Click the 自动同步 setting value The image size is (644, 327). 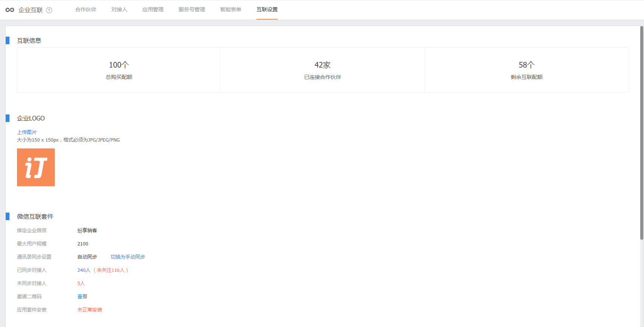[x=87, y=257]
